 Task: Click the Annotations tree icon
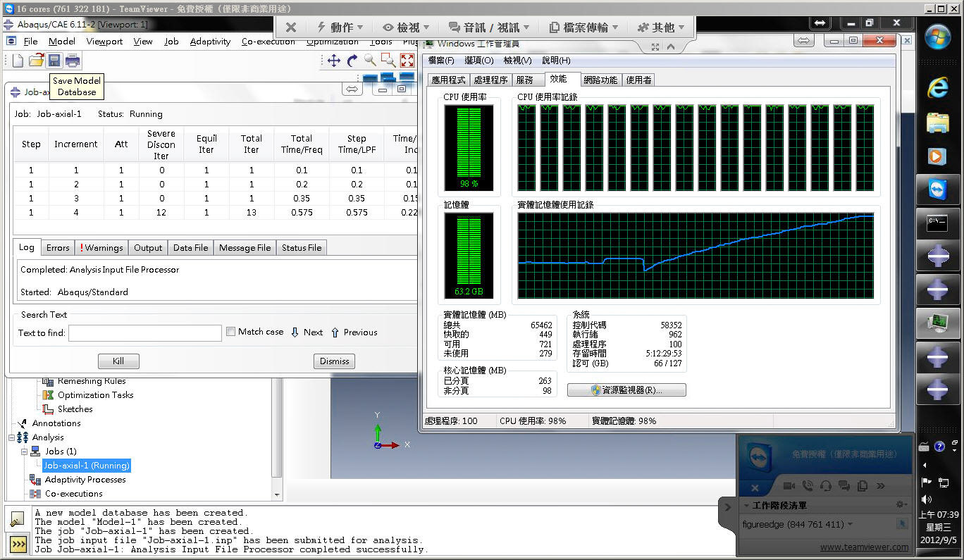point(23,423)
